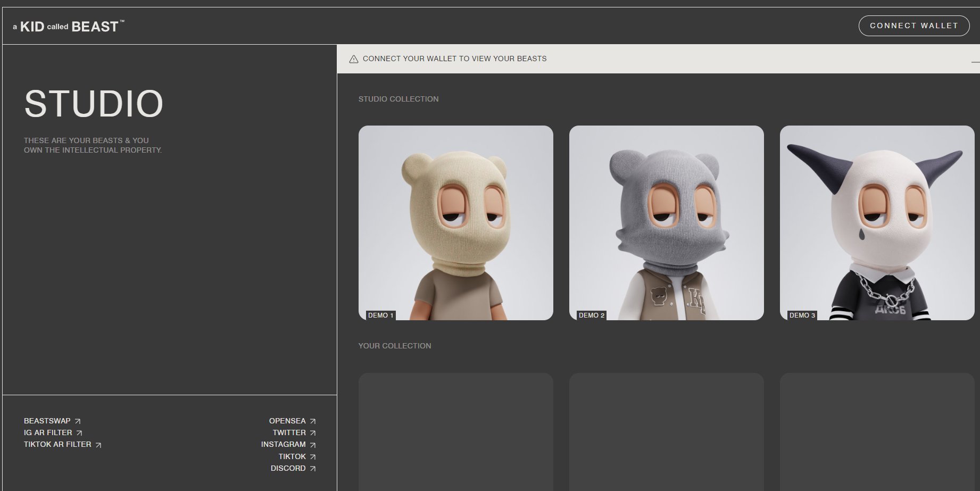Click the large STUDIO title

[x=94, y=103]
